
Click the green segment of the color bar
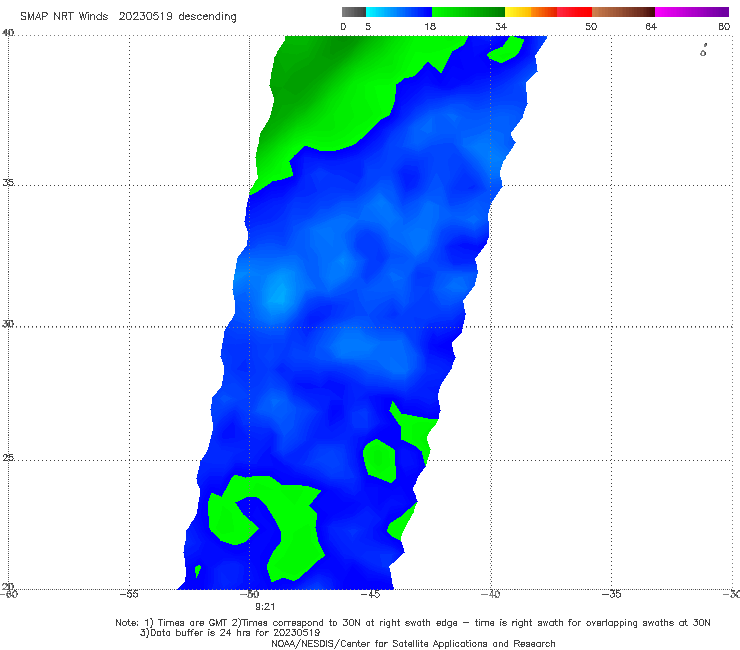(468, 12)
